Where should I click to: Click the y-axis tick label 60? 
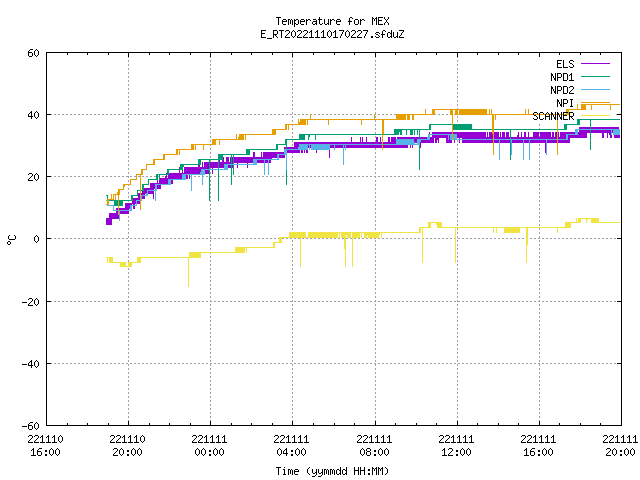33,53
